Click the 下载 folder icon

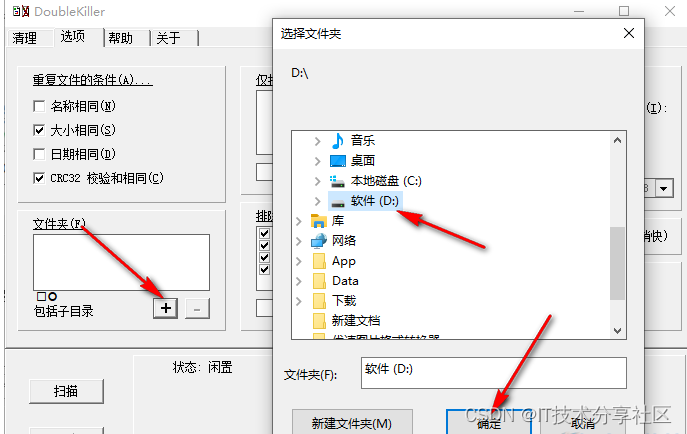(319, 301)
